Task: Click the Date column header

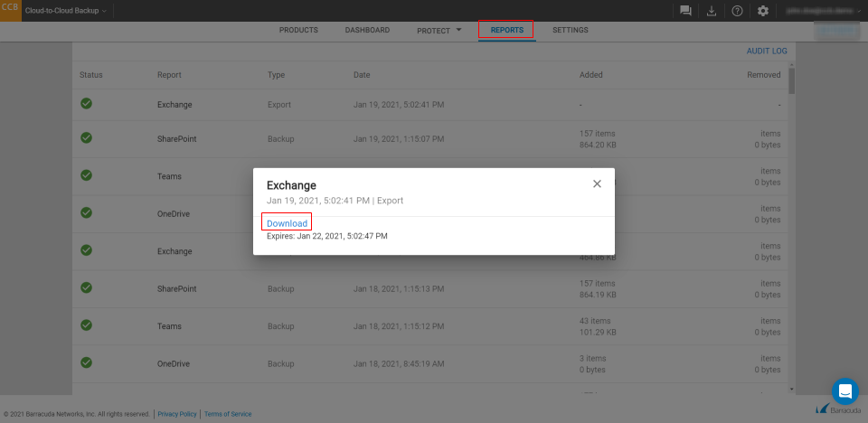Action: point(362,75)
